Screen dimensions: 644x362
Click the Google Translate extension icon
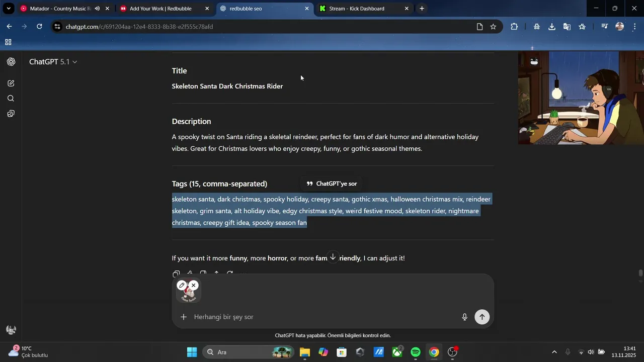click(567, 27)
